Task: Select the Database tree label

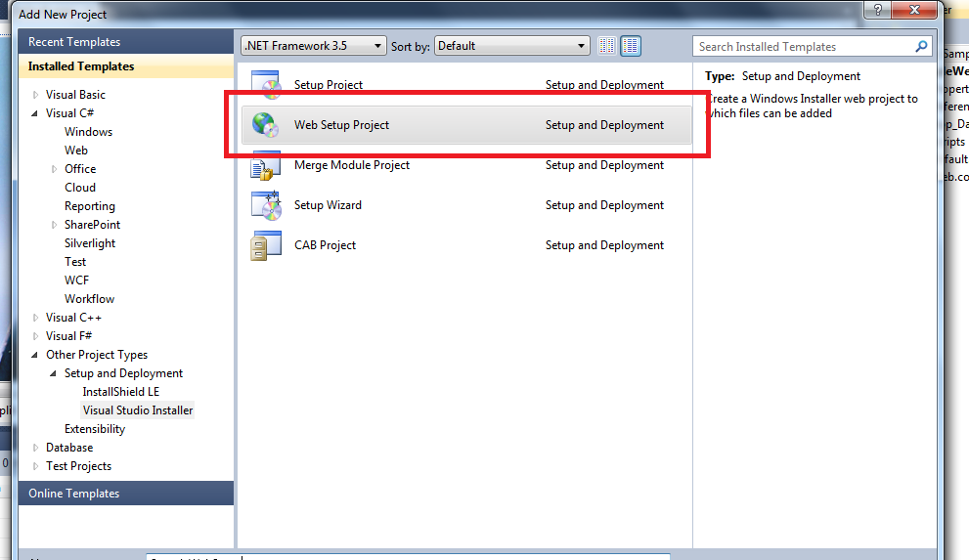Action: (69, 447)
